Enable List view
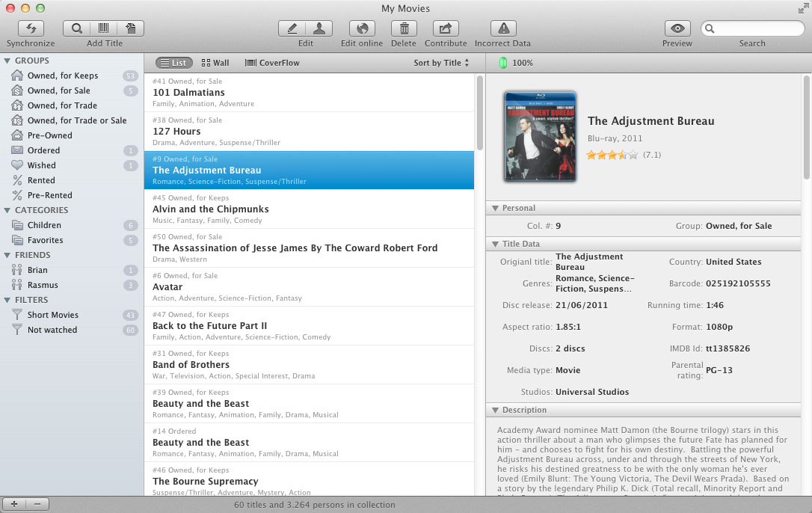The width and height of the screenshot is (812, 513). [173, 62]
